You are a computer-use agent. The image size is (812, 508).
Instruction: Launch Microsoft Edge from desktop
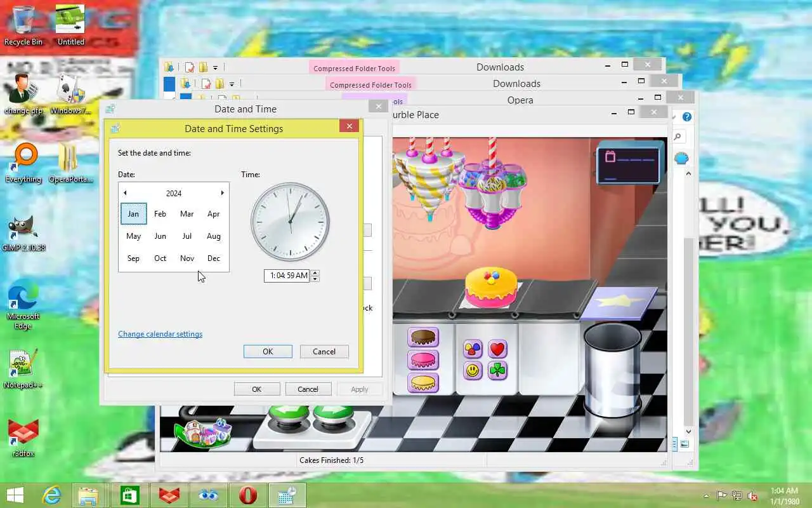(x=23, y=305)
